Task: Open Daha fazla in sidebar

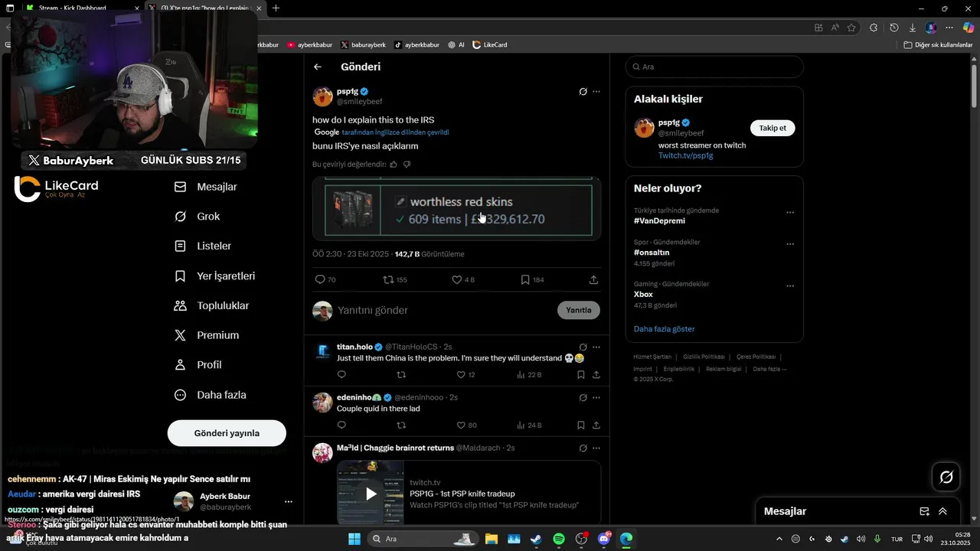Action: [x=211, y=395]
